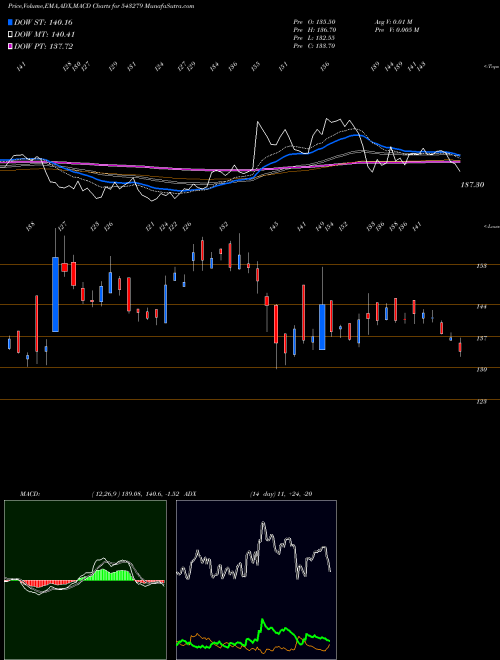Image resolution: width=500 pixels, height=660 pixels.
Task: Select the DOW ST: 140.16 label
Action: tap(44, 23)
